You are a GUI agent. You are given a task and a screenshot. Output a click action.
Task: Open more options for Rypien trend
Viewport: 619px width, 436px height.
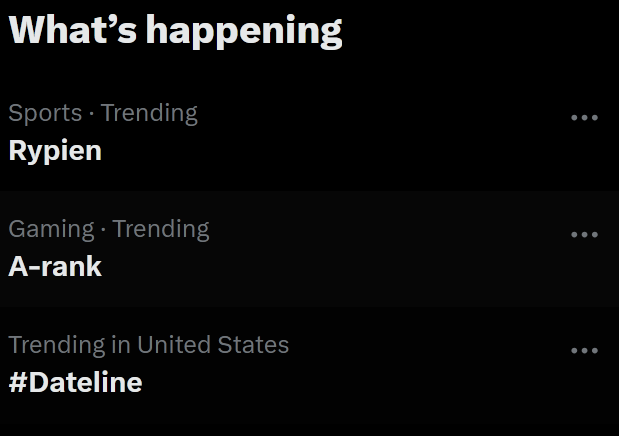pos(584,118)
